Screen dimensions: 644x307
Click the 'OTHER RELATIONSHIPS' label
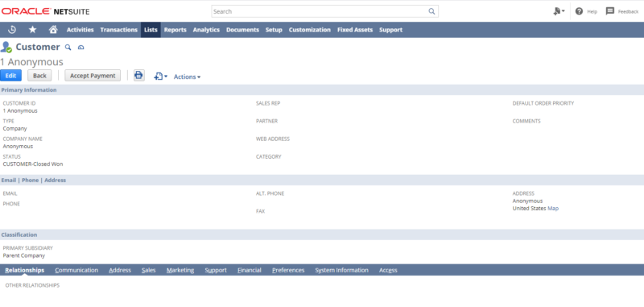pyautogui.click(x=32, y=285)
